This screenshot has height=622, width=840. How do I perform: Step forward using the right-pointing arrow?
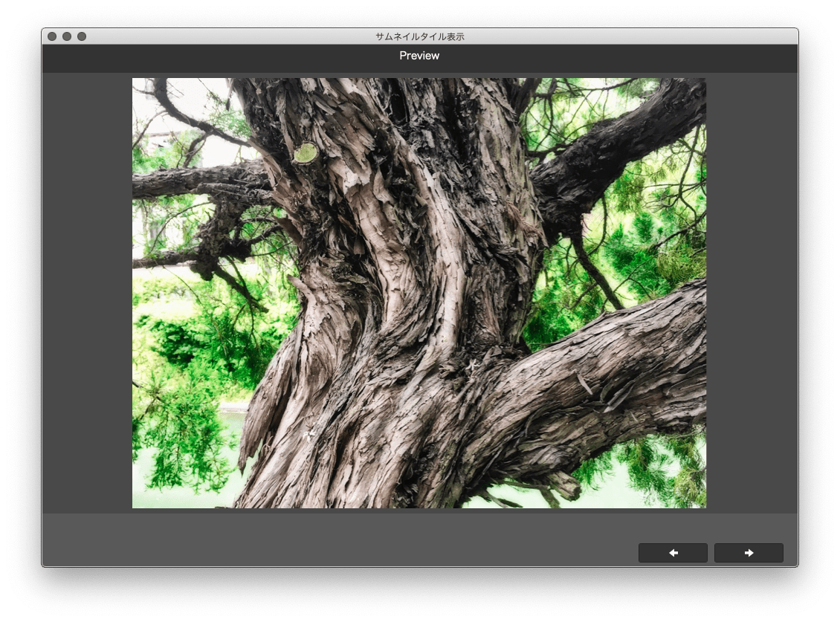749,553
